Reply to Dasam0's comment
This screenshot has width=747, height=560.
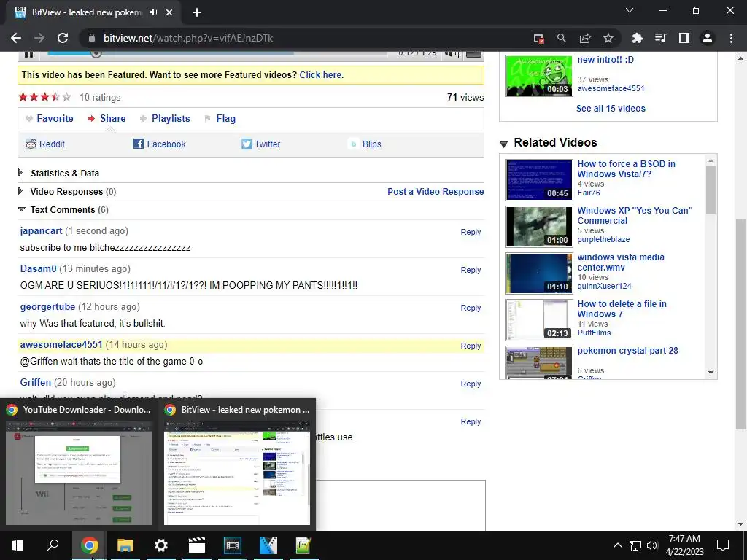click(x=471, y=270)
